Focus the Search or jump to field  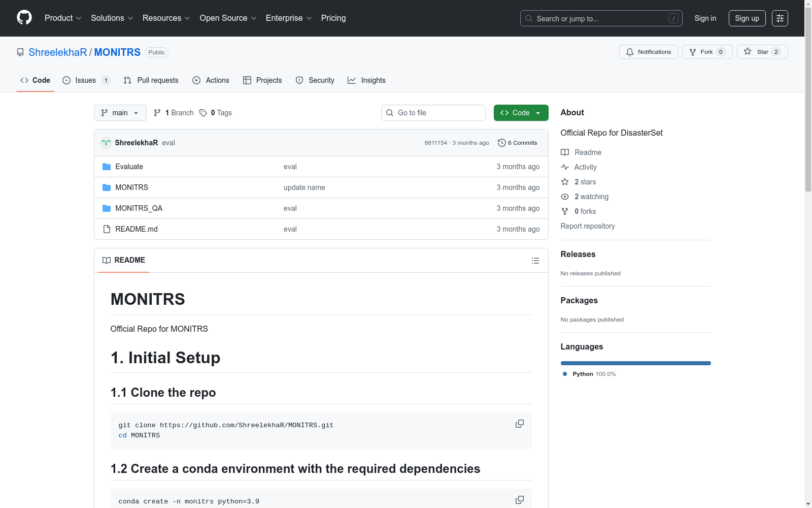(601, 18)
